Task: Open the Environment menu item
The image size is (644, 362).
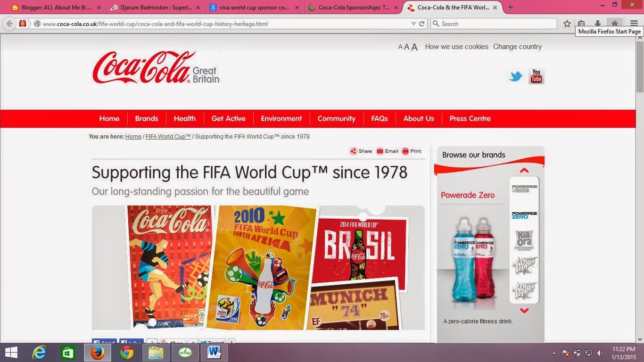Action: [x=281, y=119]
